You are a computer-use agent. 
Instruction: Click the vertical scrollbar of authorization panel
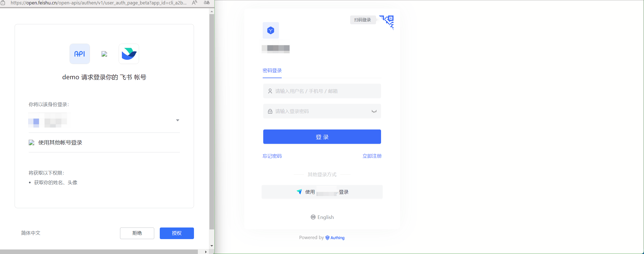coord(212,121)
